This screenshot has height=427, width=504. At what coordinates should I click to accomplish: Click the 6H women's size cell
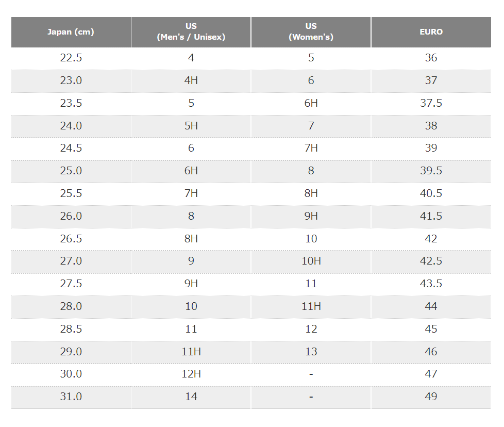click(311, 104)
